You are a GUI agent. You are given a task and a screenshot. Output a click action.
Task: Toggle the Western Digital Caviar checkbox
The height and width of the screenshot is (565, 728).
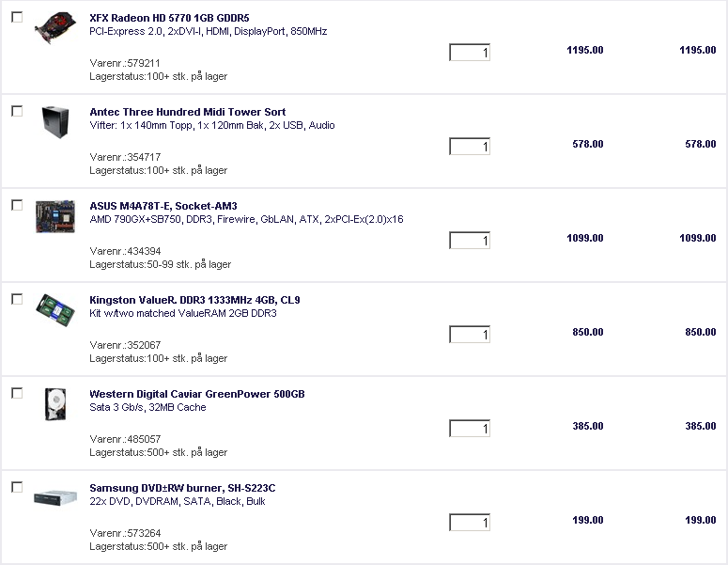(17, 393)
